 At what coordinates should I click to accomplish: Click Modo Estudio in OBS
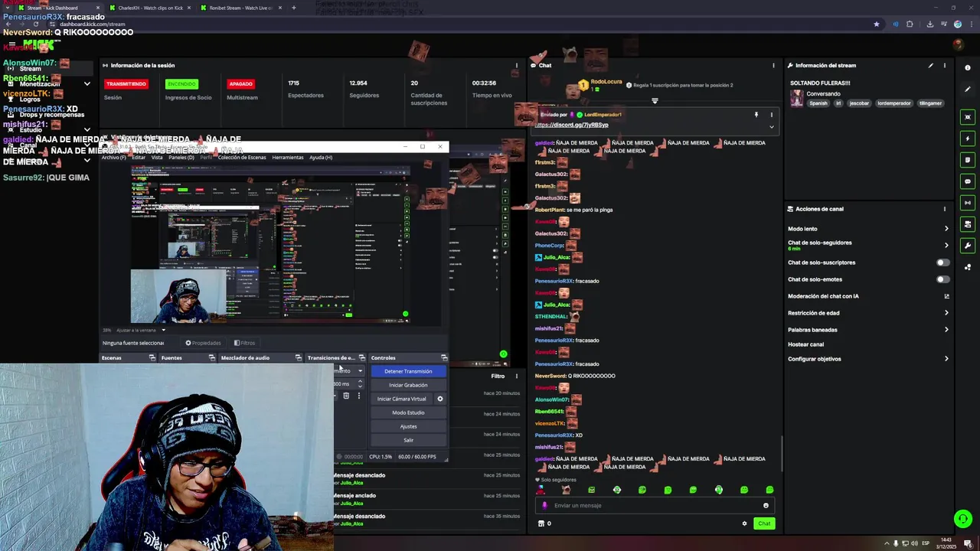point(408,412)
